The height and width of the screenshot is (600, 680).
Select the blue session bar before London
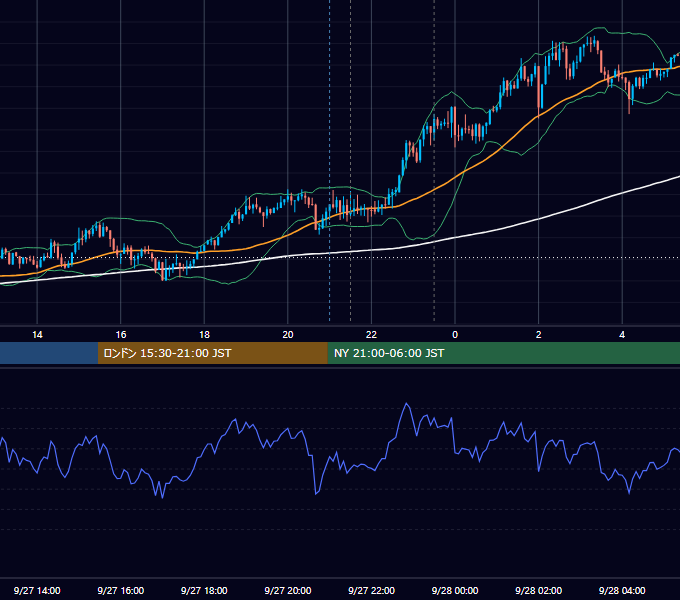tap(49, 353)
